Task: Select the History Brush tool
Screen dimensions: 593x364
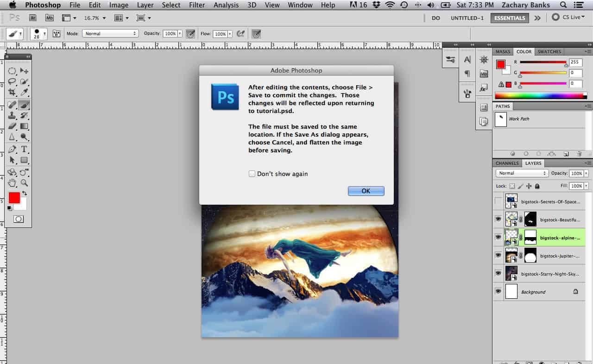Action: click(x=25, y=115)
